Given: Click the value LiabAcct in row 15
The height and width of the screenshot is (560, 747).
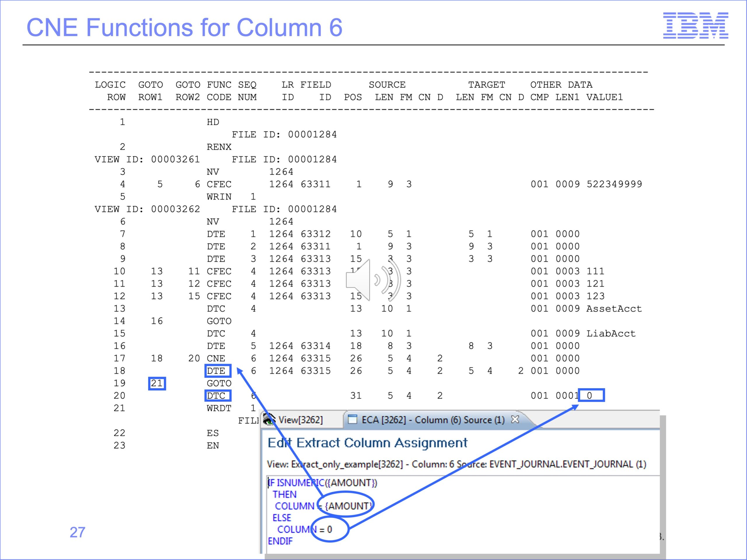Looking at the screenshot, I should [x=611, y=333].
